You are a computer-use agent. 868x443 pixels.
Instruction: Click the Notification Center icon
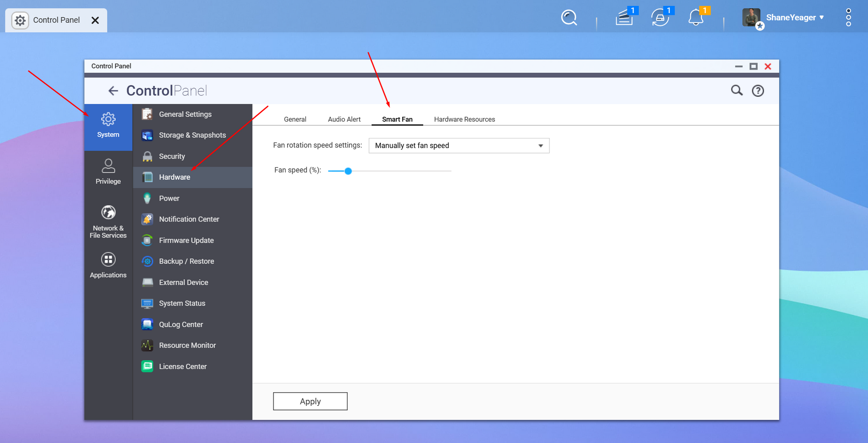click(x=147, y=219)
